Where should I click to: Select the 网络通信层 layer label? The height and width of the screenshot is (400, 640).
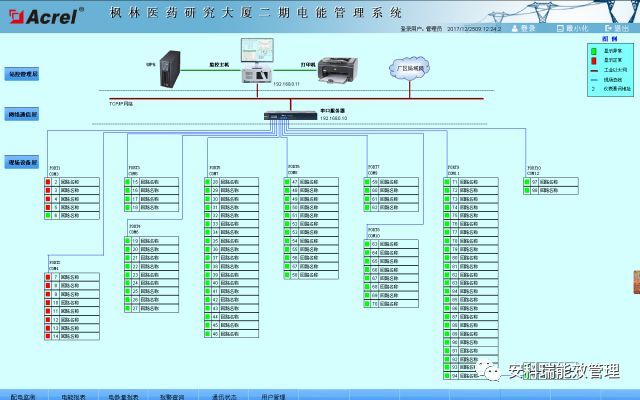tap(22, 115)
